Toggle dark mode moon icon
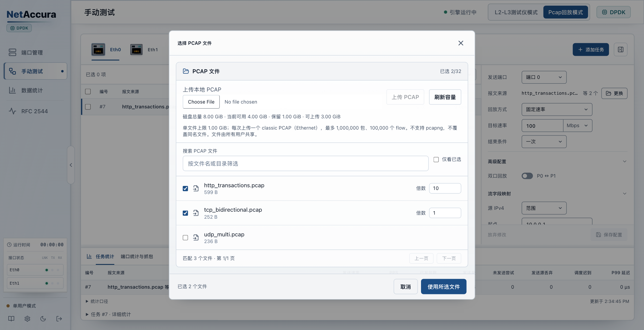 [43, 319]
